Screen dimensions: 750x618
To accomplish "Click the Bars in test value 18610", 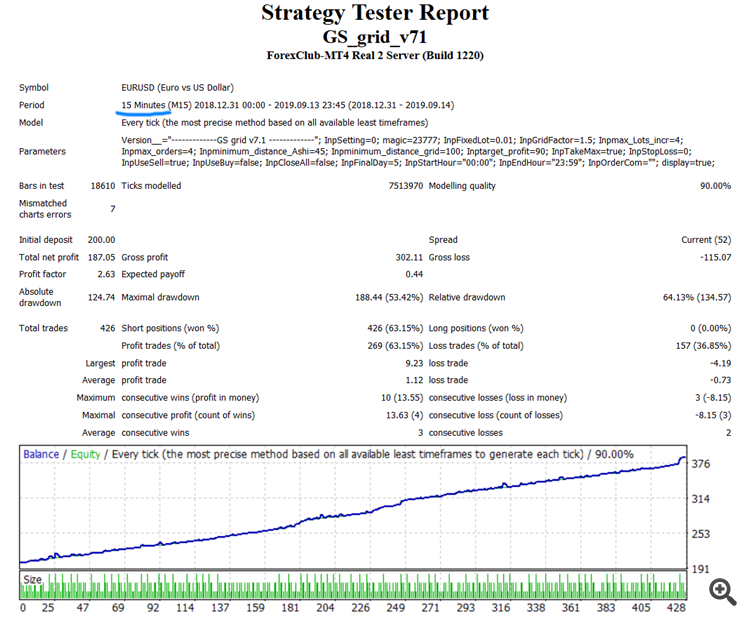I will pyautogui.click(x=103, y=186).
